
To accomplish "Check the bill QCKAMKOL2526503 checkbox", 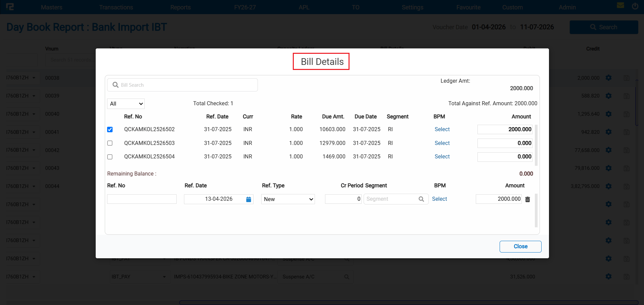I will tap(110, 143).
